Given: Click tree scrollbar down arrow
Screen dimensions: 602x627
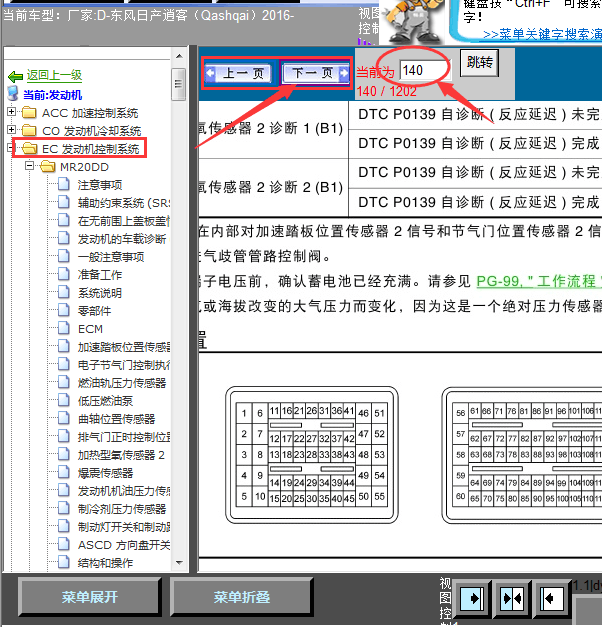Looking at the screenshot, I should click(179, 563).
